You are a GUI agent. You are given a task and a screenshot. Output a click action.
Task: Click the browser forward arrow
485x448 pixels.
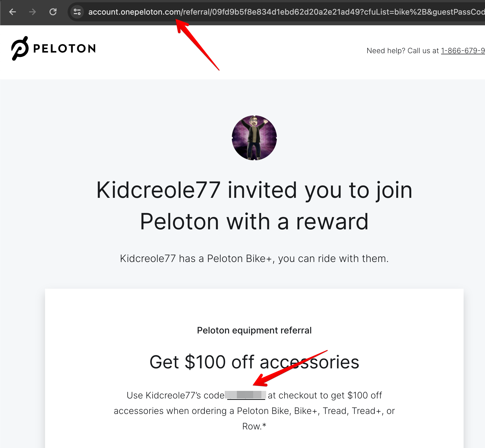point(33,12)
